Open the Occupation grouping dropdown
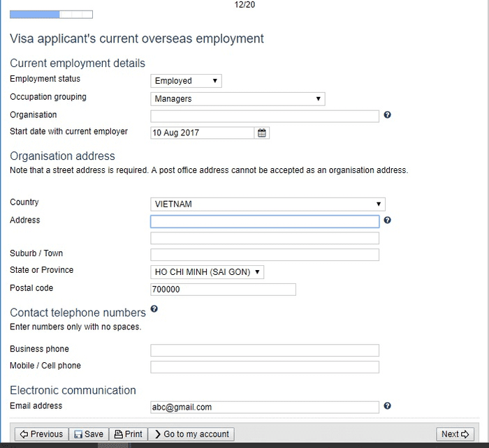This screenshot has height=448, width=489. (238, 99)
